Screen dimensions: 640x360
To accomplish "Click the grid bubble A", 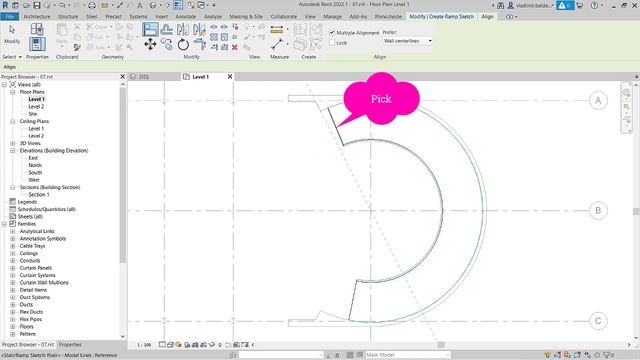I will [x=598, y=100].
